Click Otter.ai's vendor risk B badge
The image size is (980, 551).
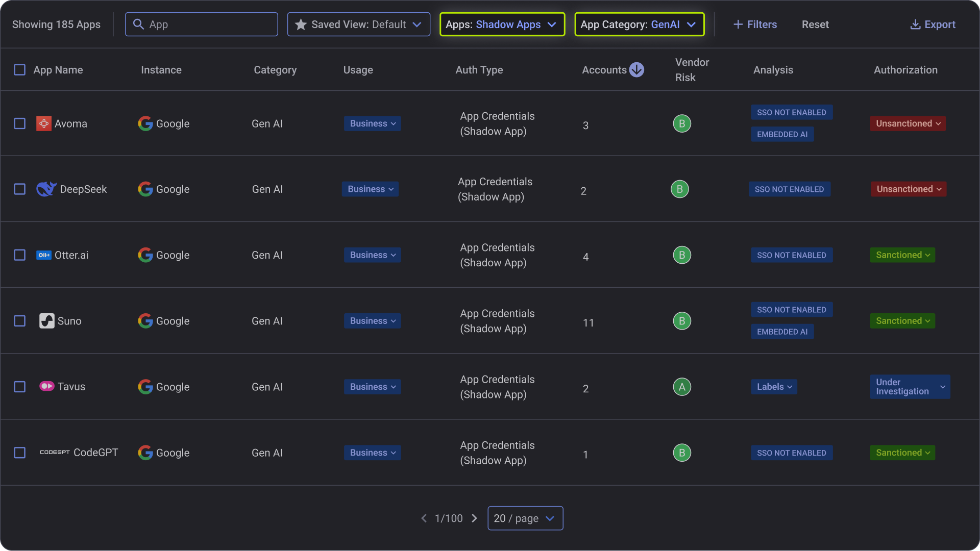(x=682, y=255)
